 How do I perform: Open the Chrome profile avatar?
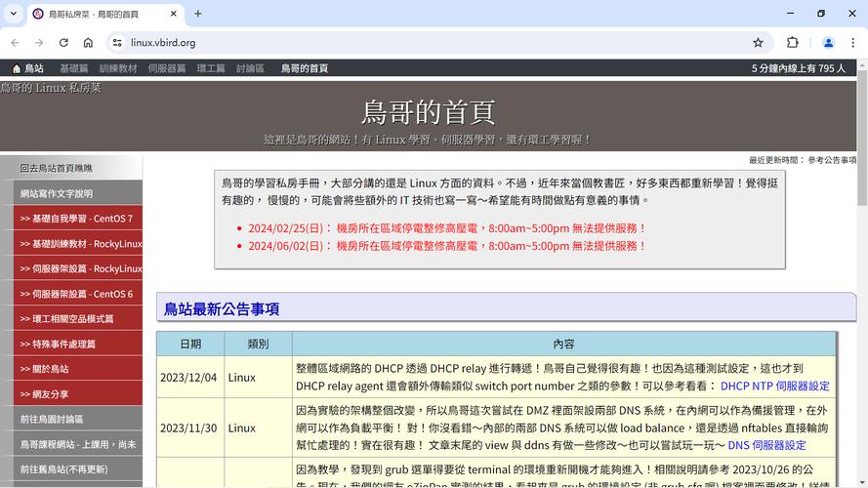coord(828,43)
